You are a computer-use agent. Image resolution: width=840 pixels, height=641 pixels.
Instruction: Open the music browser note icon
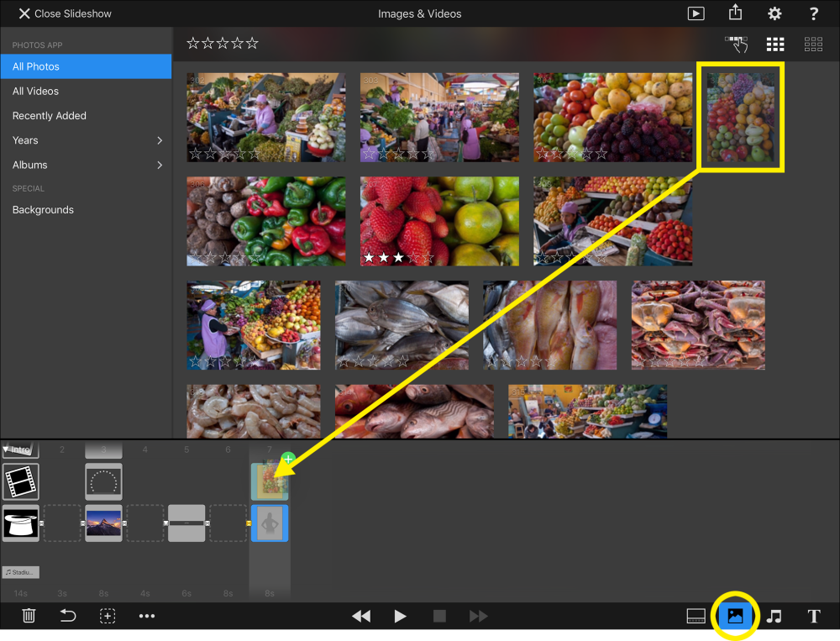pos(774,616)
